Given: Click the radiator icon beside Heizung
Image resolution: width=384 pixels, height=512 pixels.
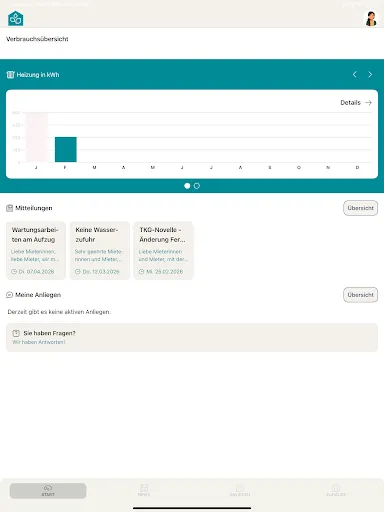Looking at the screenshot, I should point(10,75).
